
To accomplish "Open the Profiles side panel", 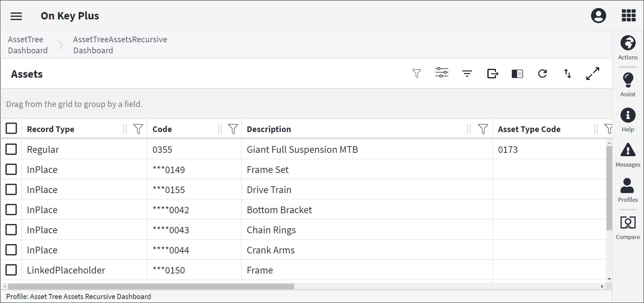I will point(628,190).
